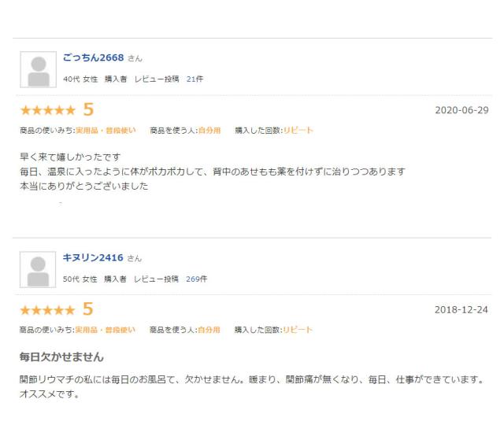504x447 pixels.
Task: Click リピート in the 2018-12-24 review
Action: (298, 330)
